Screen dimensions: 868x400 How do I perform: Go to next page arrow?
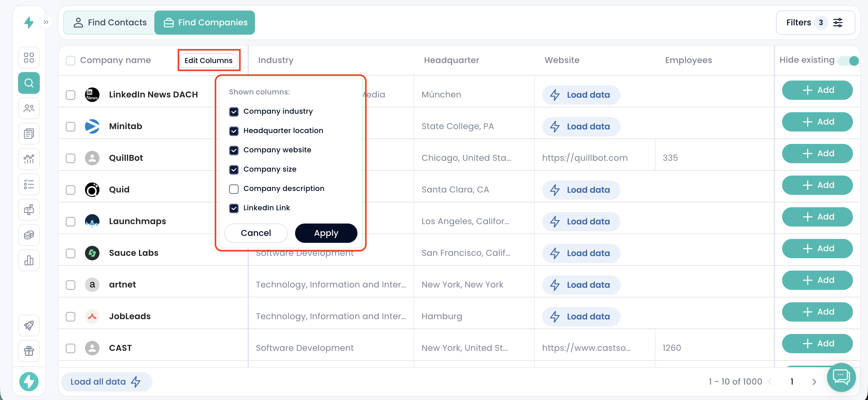(814, 382)
